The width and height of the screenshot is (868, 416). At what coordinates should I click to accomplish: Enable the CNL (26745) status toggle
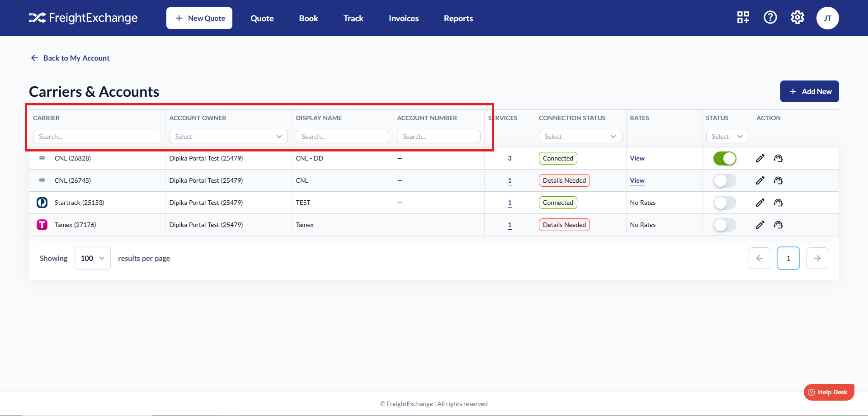[x=725, y=180]
